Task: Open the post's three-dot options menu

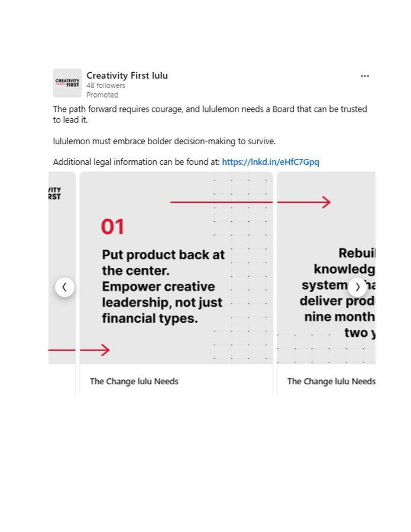Action: coord(365,76)
